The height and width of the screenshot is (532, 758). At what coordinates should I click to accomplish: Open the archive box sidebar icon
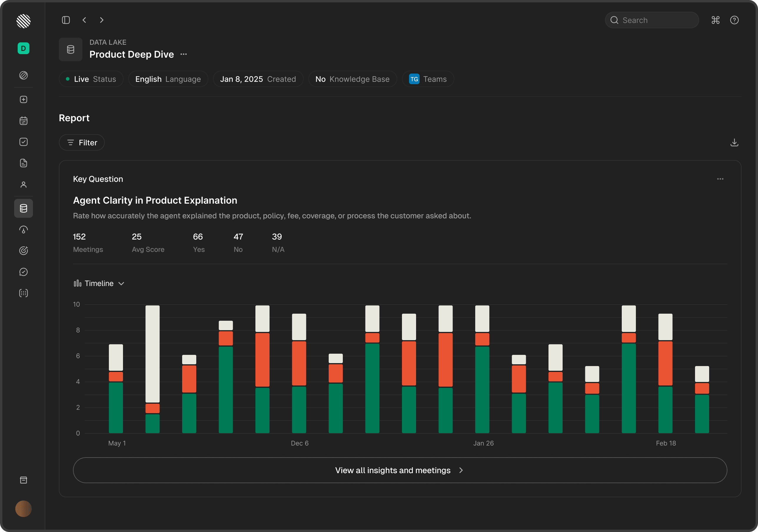pos(24,480)
